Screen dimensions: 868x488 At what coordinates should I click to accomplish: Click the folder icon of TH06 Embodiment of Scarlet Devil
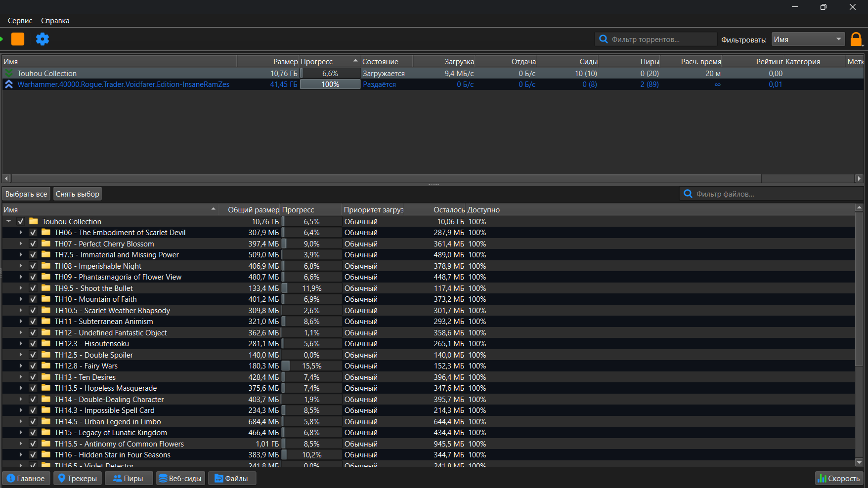pyautogui.click(x=46, y=232)
